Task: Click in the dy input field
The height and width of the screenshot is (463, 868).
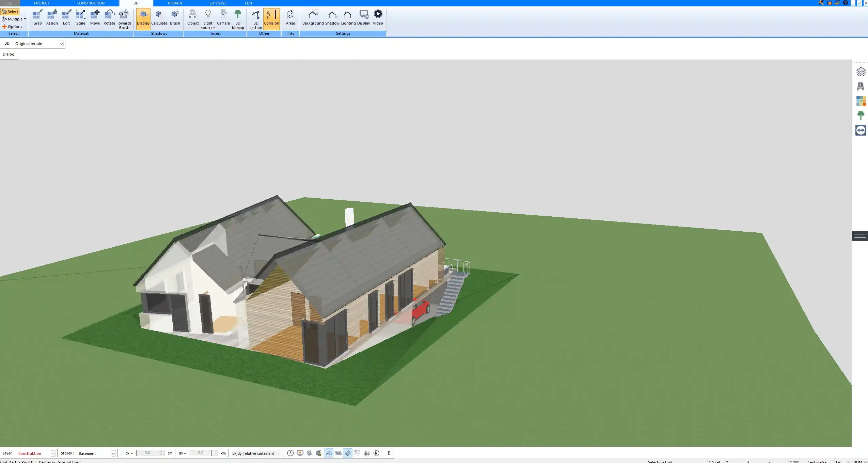Action: click(x=201, y=453)
